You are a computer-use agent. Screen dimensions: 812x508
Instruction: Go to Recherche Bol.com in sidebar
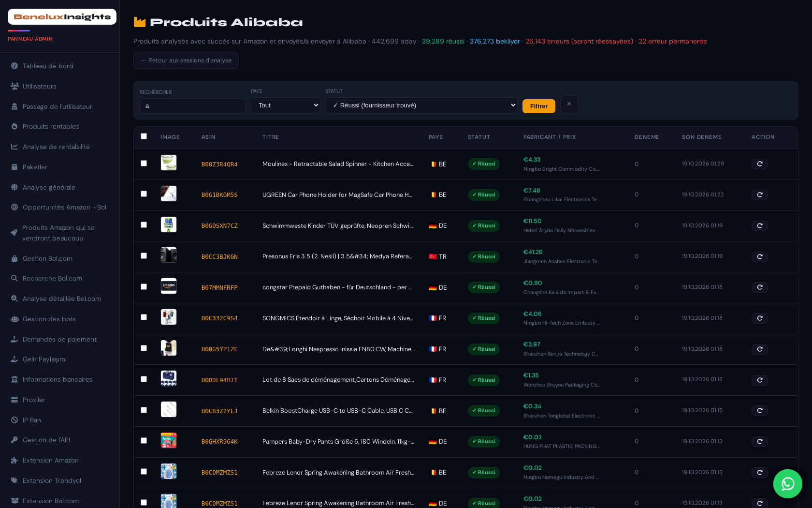tap(59, 278)
